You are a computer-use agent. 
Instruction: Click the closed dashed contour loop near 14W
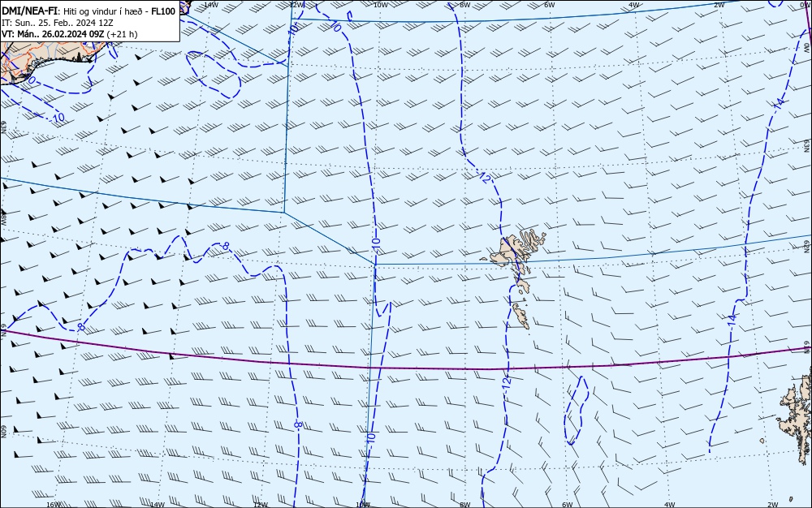(x=213, y=74)
